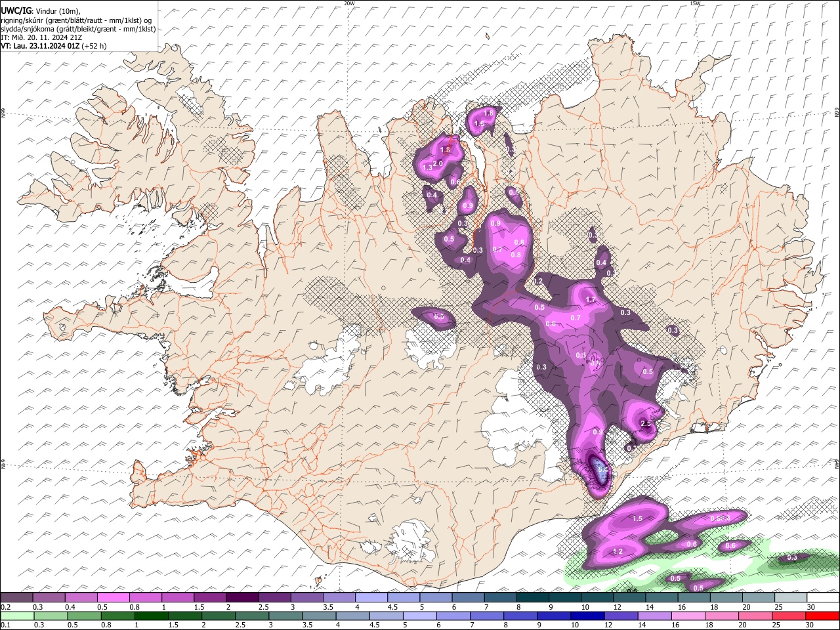Click the 'slydda/snjókoma' description line
840x630 pixels.
[78, 29]
